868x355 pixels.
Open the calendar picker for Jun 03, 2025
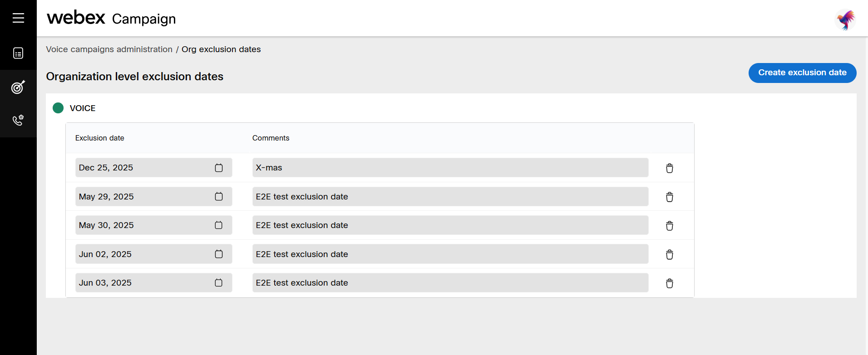[219, 282]
